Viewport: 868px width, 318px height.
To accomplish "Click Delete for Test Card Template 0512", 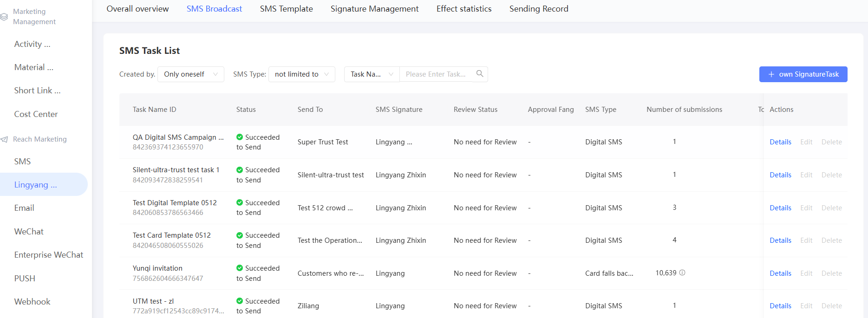I will pyautogui.click(x=831, y=240).
